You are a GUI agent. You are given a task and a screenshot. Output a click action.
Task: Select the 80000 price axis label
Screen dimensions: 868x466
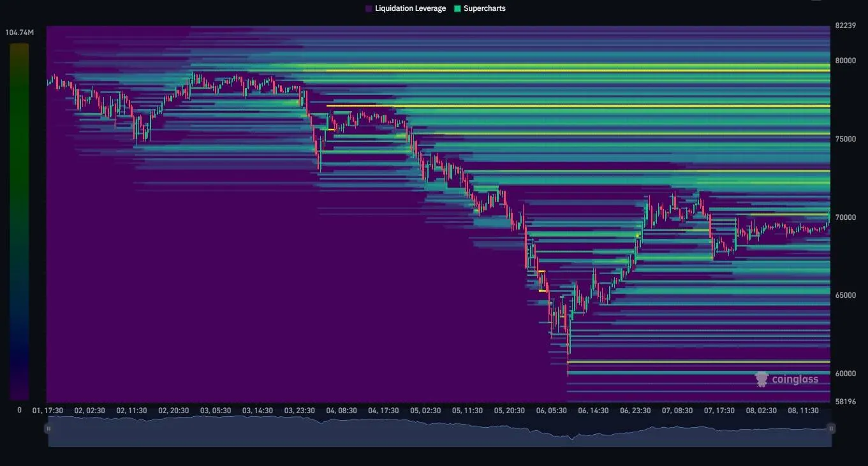click(845, 61)
